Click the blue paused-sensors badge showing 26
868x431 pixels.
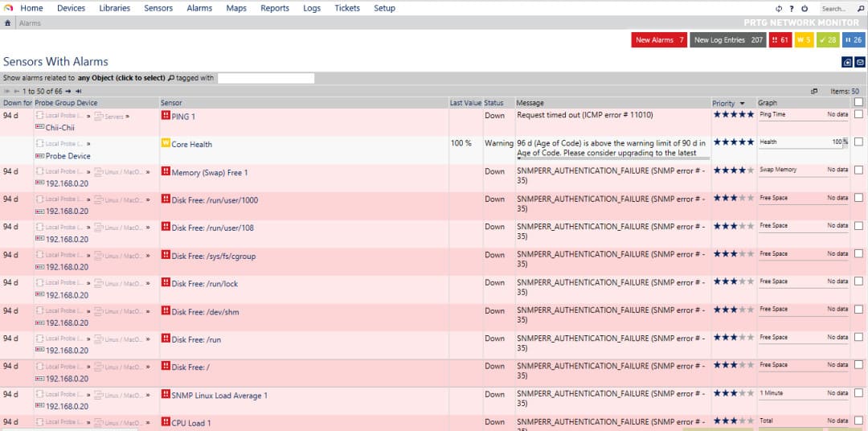(854, 40)
